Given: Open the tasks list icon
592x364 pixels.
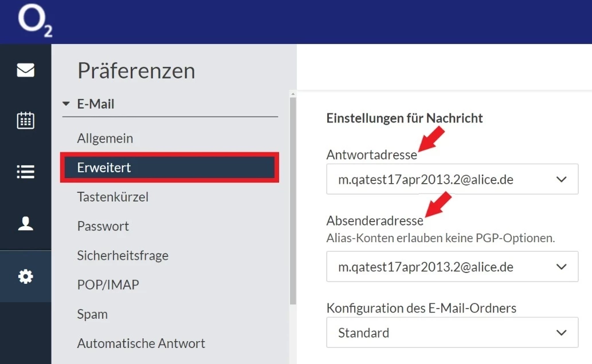Looking at the screenshot, I should [25, 172].
